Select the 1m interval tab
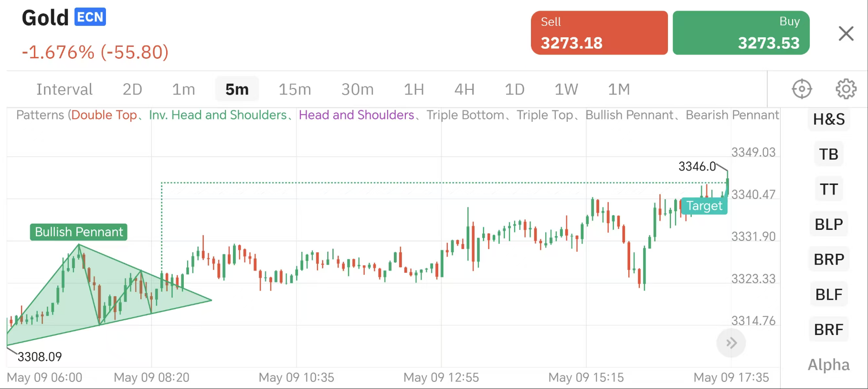 point(183,89)
